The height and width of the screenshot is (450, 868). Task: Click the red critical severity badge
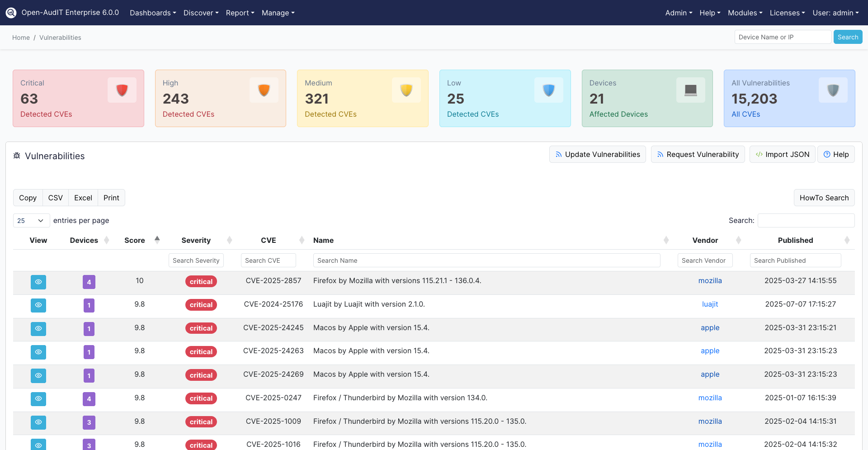tap(201, 281)
